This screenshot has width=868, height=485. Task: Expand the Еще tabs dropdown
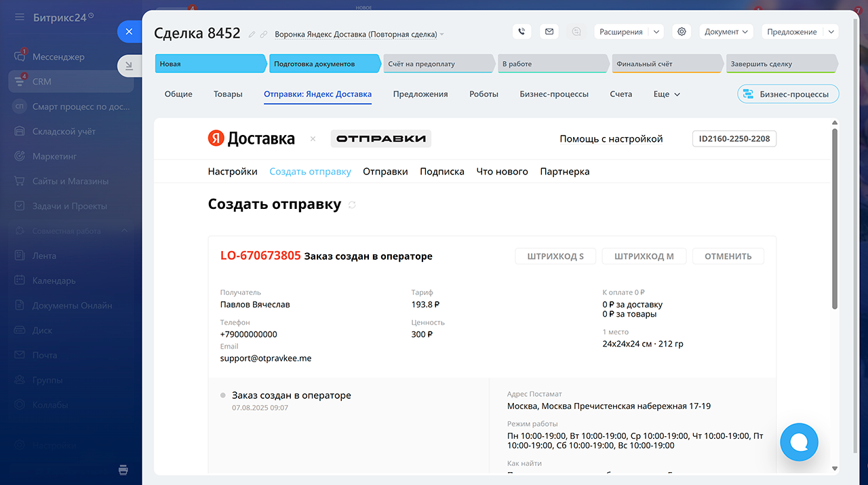point(667,94)
